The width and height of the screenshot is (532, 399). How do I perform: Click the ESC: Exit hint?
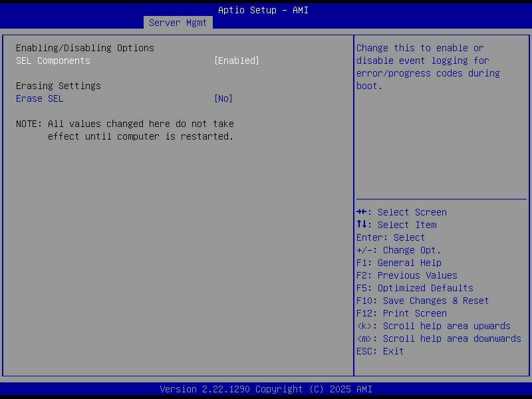tap(380, 352)
